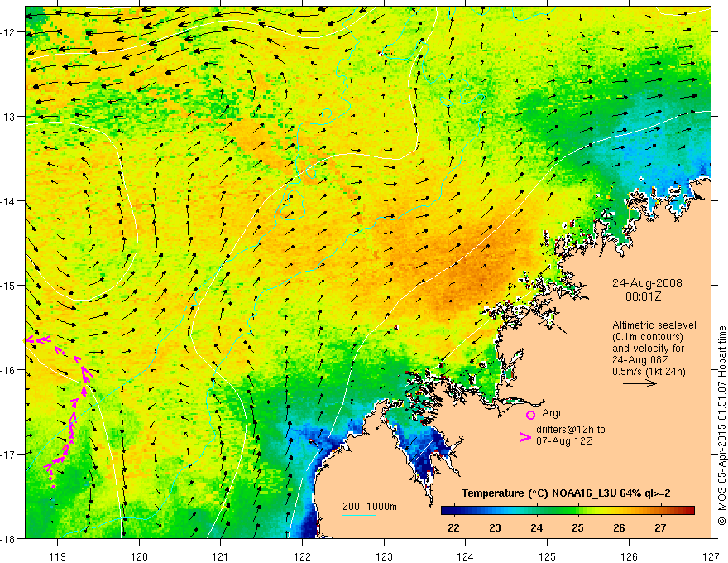This screenshot has height=563, width=728.
Task: Click the longitude axis label '123'
Action: tap(384, 556)
